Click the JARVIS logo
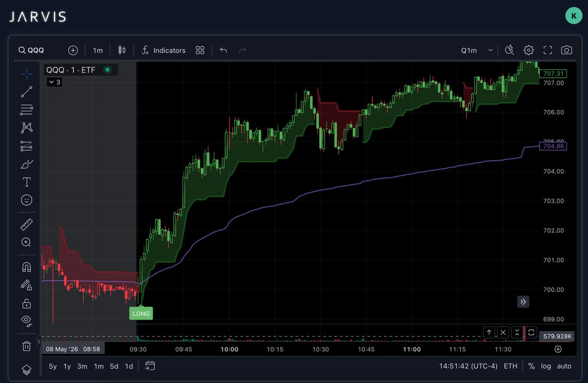The height and width of the screenshot is (383, 588). (x=38, y=16)
